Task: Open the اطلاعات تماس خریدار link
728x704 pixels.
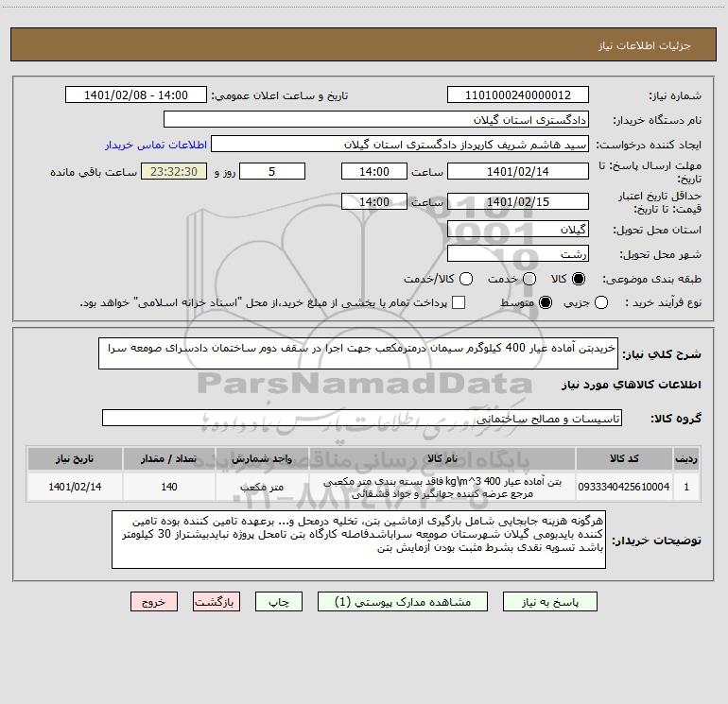Action: click(156, 145)
